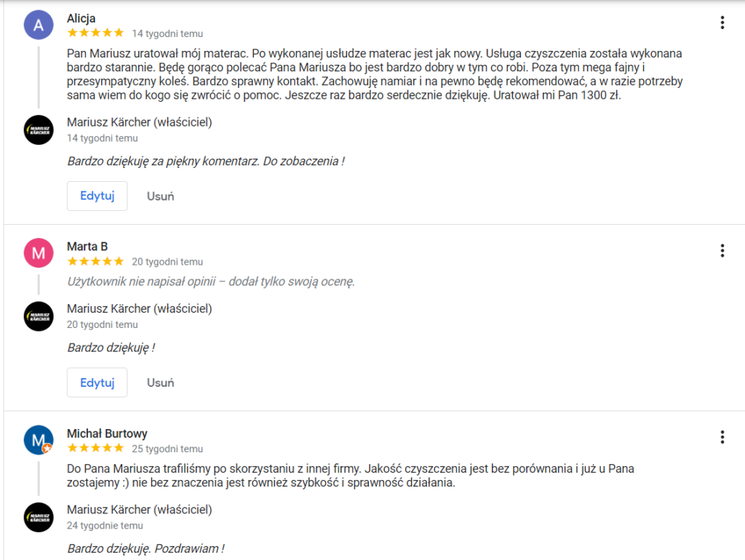Viewport: 745px width, 560px height.
Task: Click Alicja's purple avatar icon
Action: (x=39, y=25)
